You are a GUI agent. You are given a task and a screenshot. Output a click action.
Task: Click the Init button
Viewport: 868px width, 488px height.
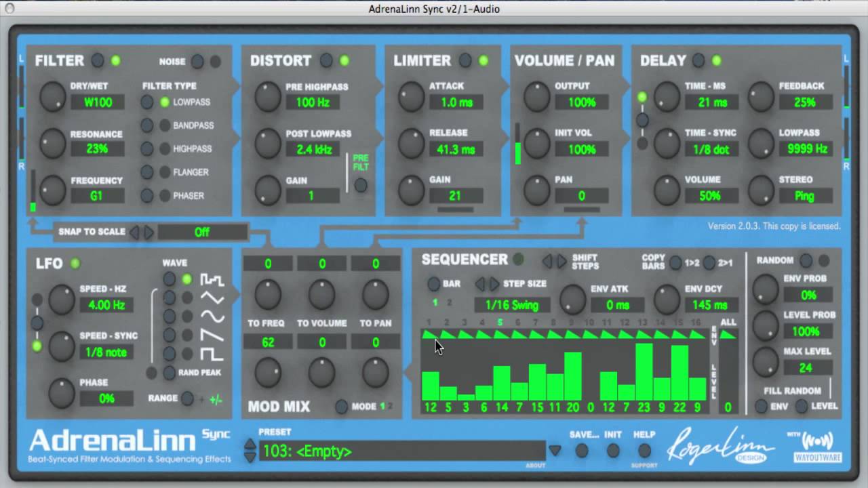tap(613, 450)
